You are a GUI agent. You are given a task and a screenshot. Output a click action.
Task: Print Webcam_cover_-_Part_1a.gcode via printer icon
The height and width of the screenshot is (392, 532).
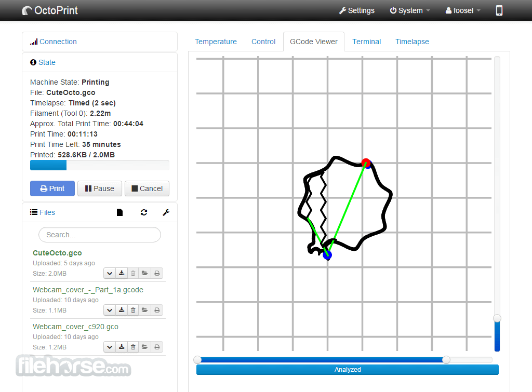click(x=157, y=310)
